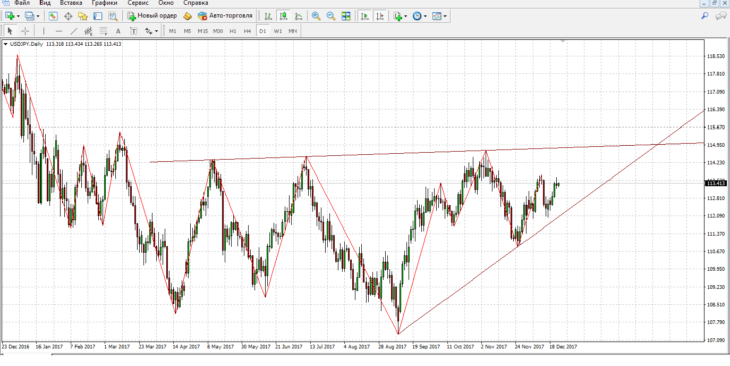Switch to candlestick chart view
The height and width of the screenshot is (366, 730).
(284, 16)
